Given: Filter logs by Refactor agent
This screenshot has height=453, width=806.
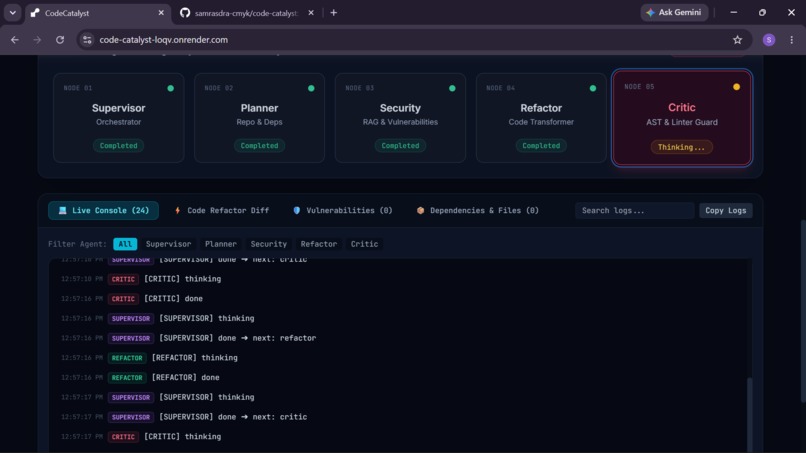Looking at the screenshot, I should pos(319,244).
